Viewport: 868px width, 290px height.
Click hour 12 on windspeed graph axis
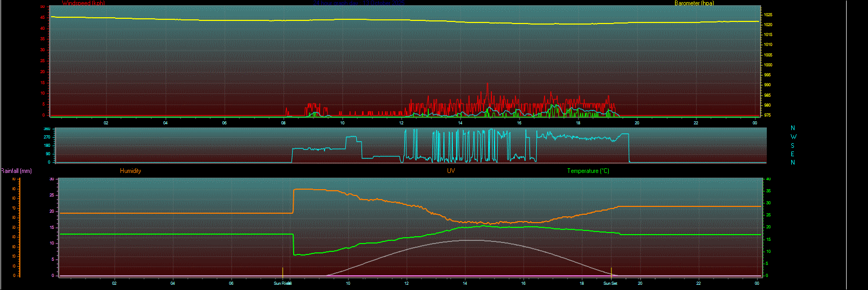pos(401,123)
